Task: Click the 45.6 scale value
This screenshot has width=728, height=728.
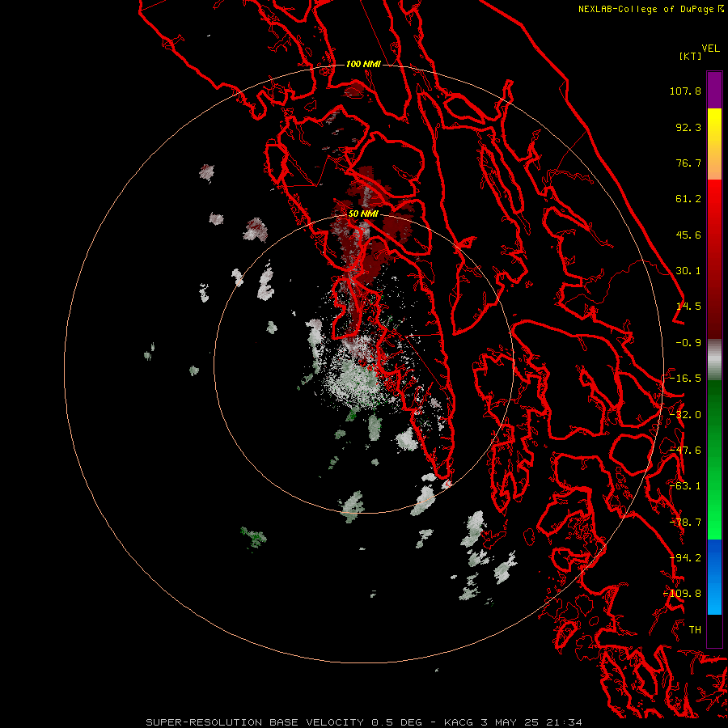Action: pyautogui.click(x=688, y=235)
